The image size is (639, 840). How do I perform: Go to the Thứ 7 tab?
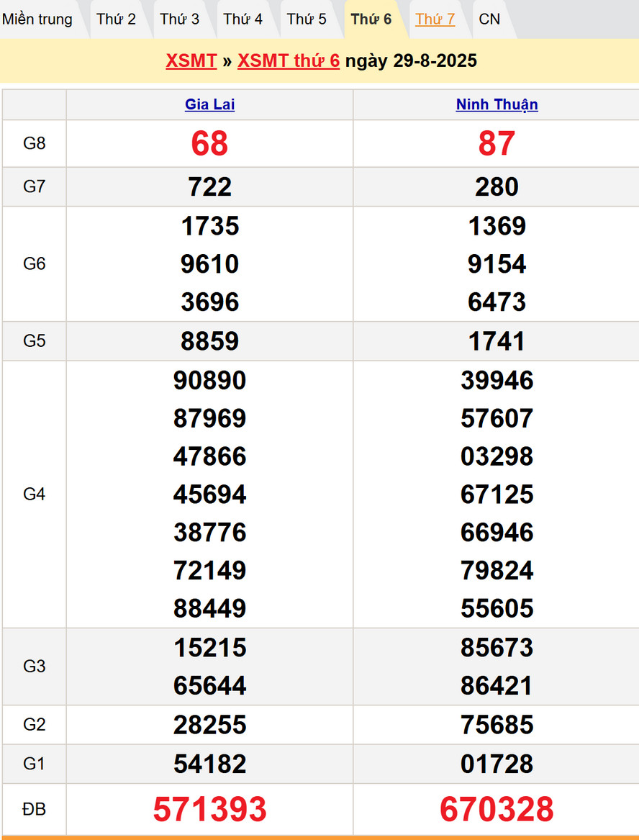point(435,19)
